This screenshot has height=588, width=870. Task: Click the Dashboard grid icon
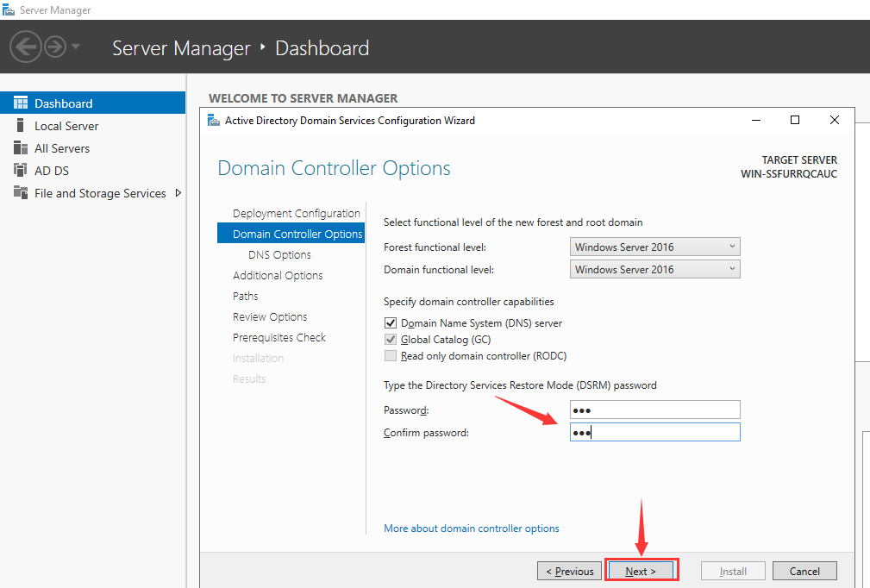21,103
